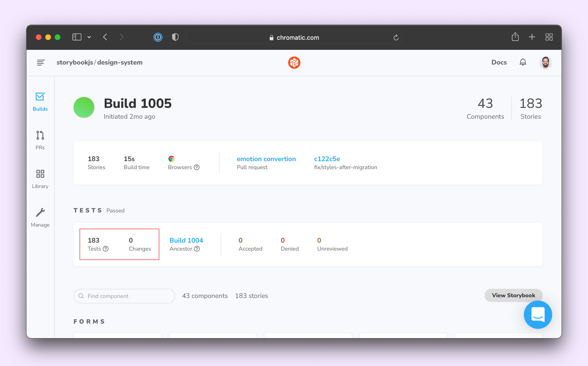Click the Find component search field
This screenshot has height=366, width=588.
tap(124, 296)
